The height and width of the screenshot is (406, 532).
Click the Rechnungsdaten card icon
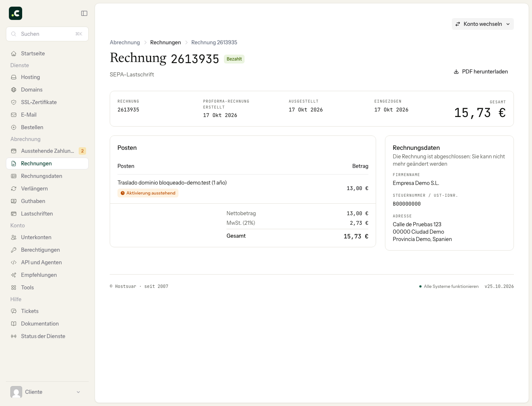(14, 176)
